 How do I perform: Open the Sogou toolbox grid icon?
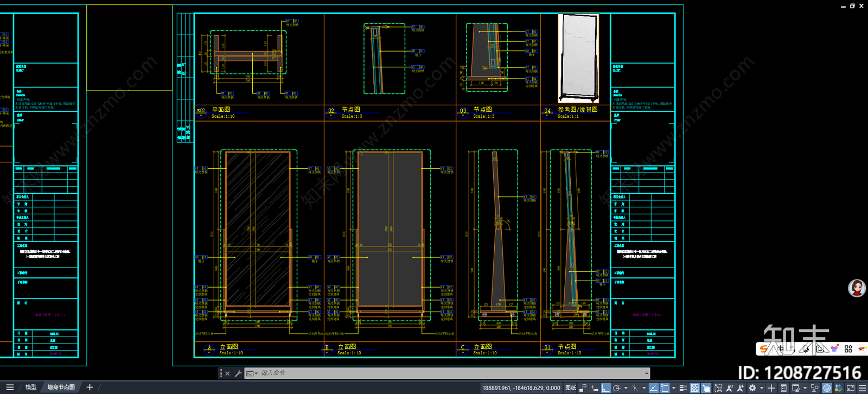(x=848, y=349)
